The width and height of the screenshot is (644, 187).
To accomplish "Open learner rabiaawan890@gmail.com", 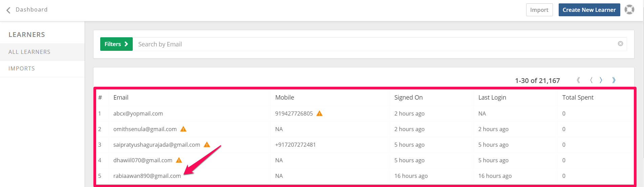I will [147, 176].
